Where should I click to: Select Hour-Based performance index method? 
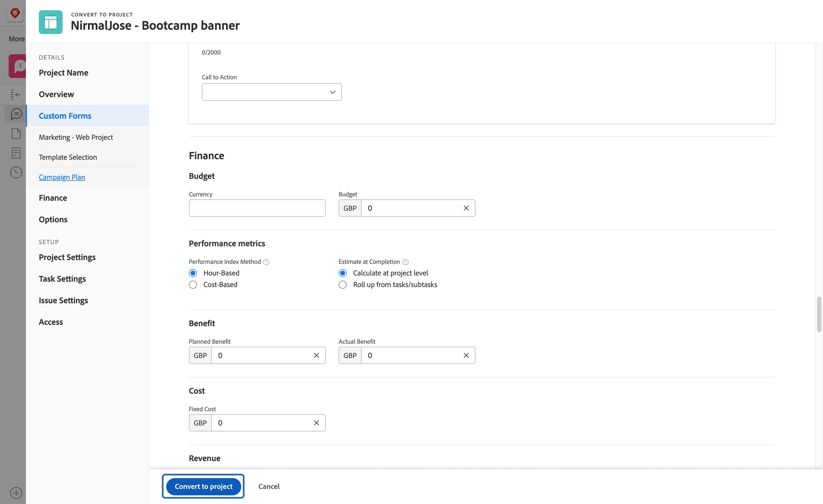tap(193, 273)
